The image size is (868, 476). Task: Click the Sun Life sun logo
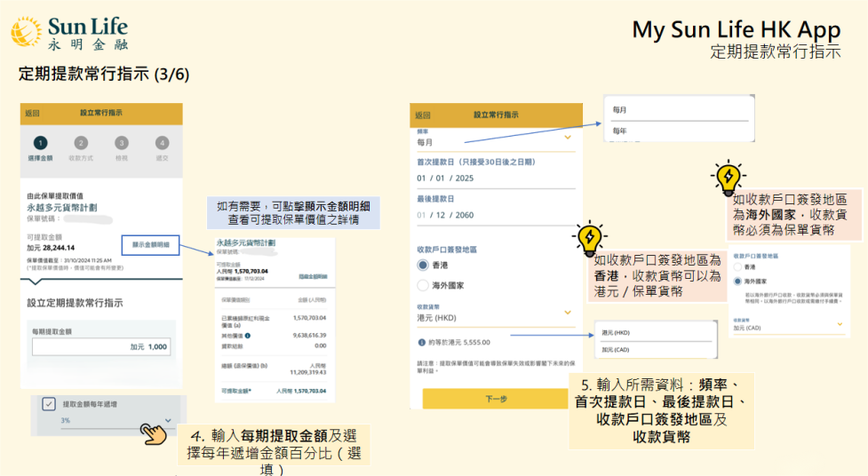[26, 31]
